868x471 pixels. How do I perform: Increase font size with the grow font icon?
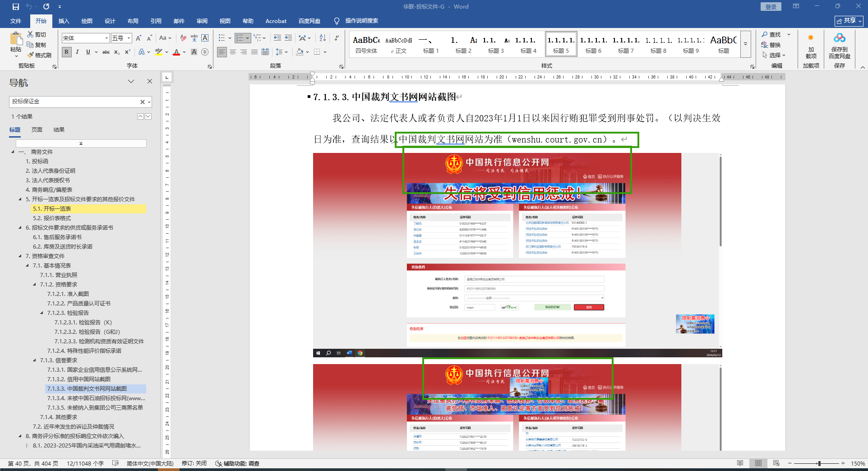(139, 38)
